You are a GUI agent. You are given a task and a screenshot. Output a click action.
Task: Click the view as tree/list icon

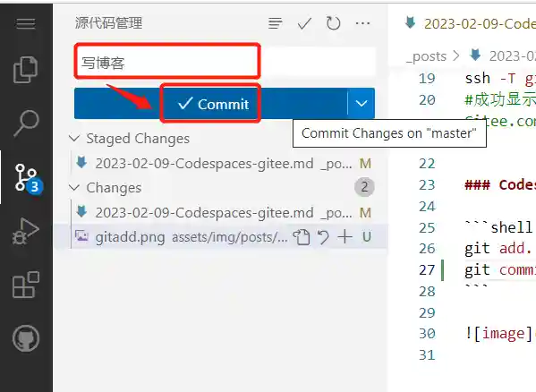click(x=276, y=23)
